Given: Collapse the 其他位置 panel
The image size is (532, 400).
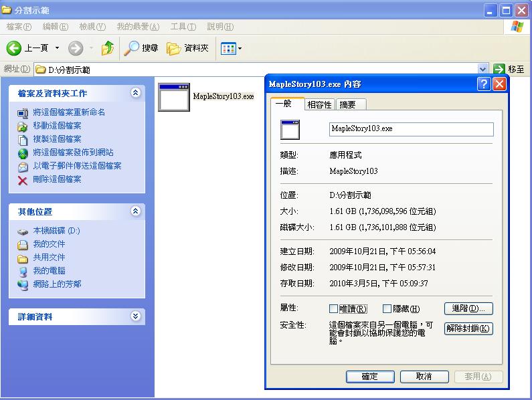Looking at the screenshot, I should coord(136,211).
